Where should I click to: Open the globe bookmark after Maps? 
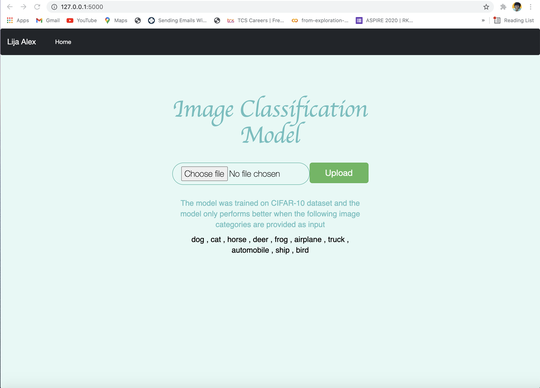138,20
